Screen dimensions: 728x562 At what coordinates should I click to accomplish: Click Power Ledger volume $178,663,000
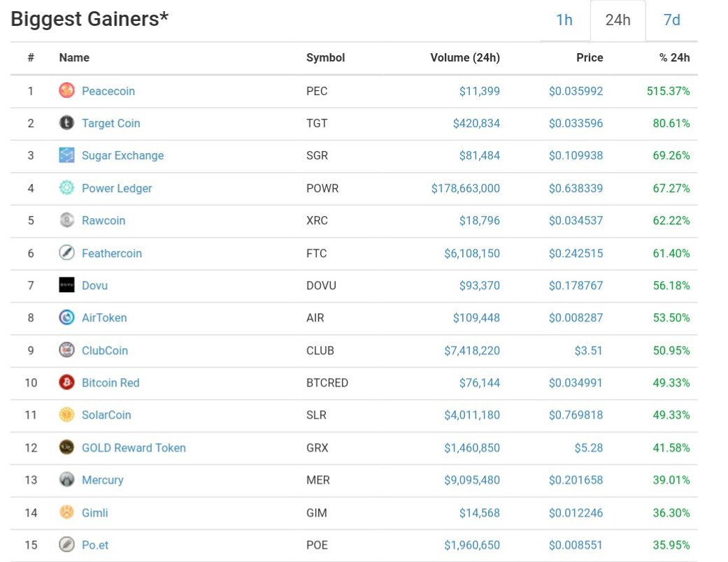click(x=465, y=189)
